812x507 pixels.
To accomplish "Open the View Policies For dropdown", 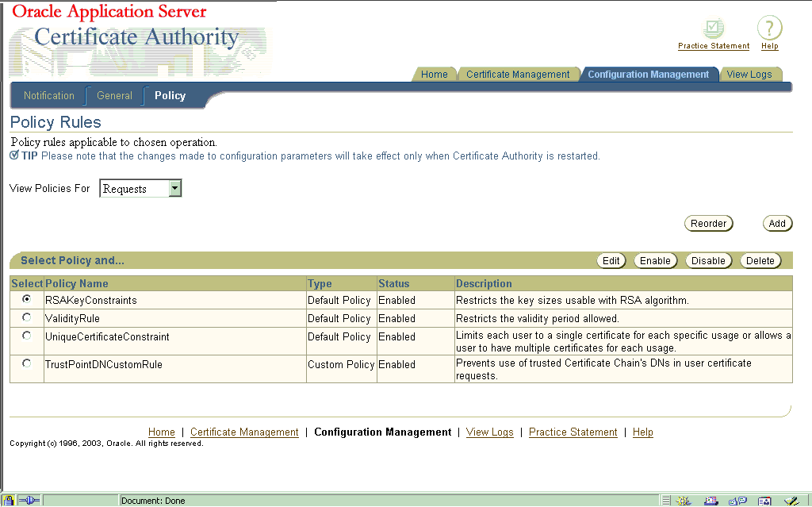I will 140,188.
